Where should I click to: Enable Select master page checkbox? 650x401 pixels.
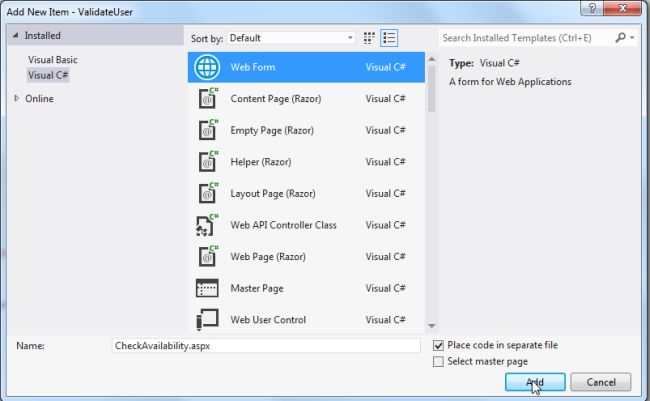438,361
